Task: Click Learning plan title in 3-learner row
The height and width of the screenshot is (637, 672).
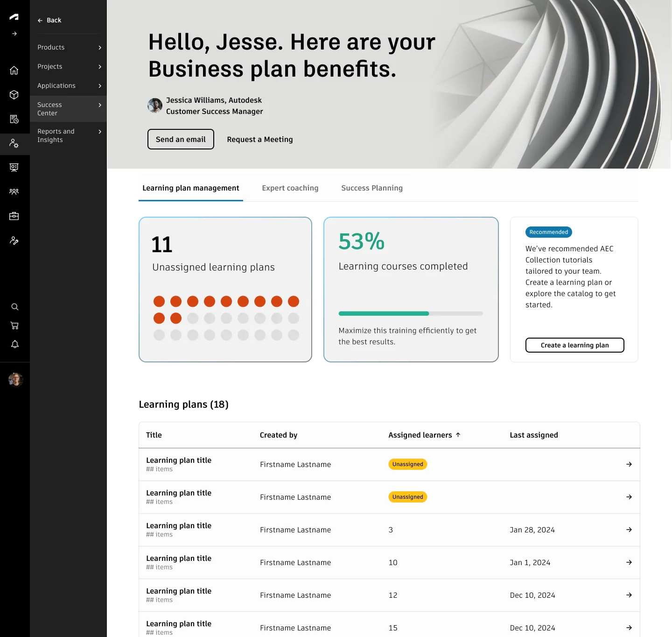Action: (179, 525)
